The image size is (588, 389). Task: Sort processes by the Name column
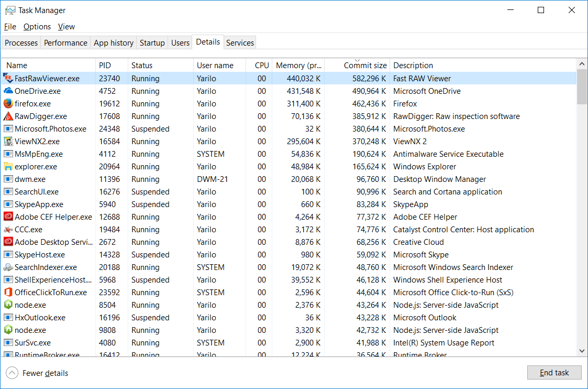17,66
